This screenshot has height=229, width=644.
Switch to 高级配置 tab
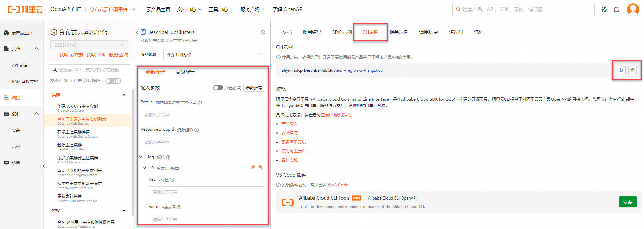pos(185,72)
